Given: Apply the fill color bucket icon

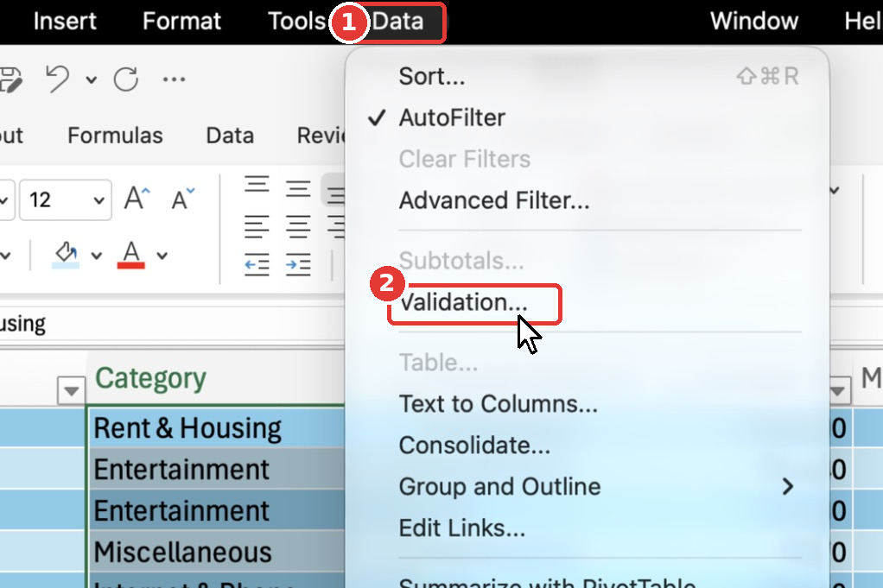Looking at the screenshot, I should [66, 255].
